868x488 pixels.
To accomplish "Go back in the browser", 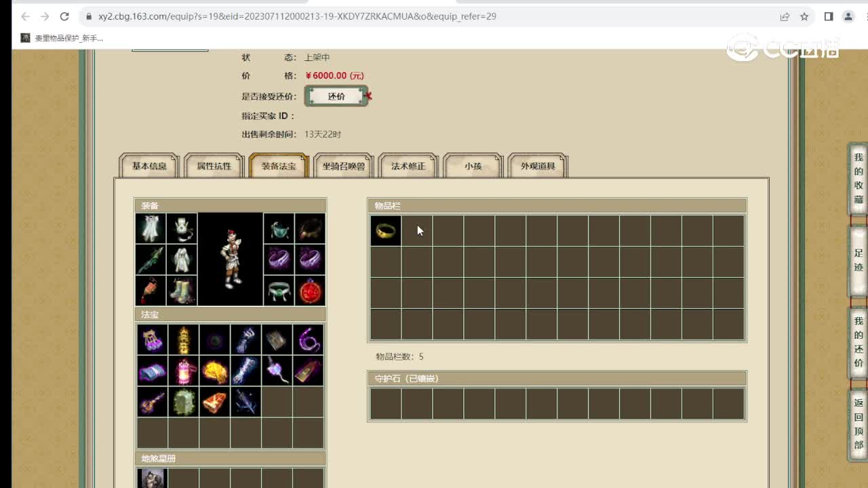I will click(x=25, y=16).
